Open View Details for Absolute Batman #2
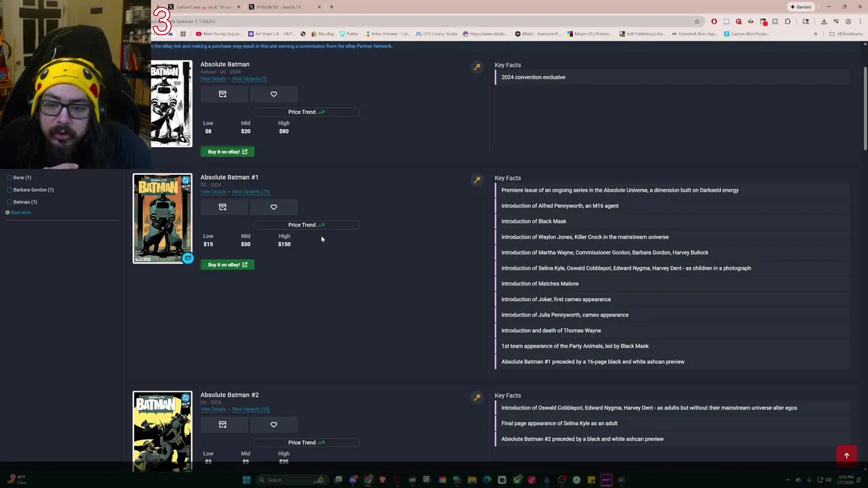This screenshot has height=488, width=868. point(213,409)
